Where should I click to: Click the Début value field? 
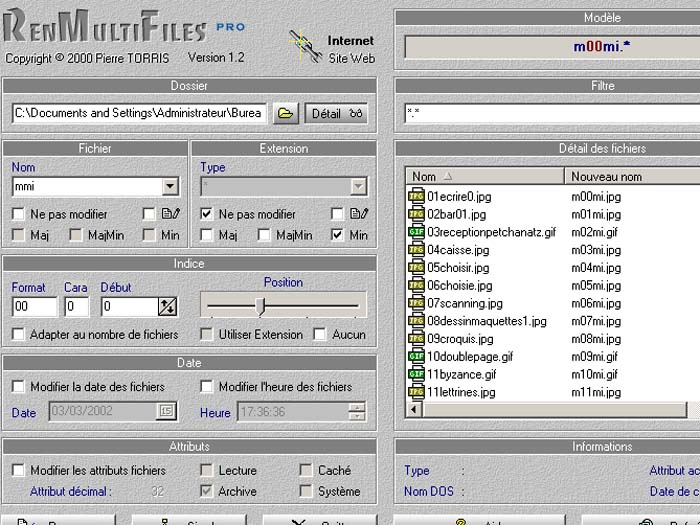click(x=130, y=307)
